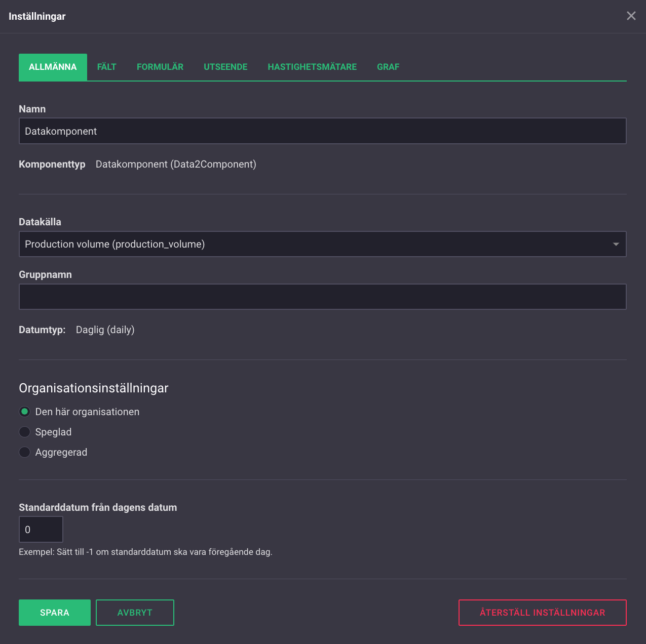646x644 pixels.
Task: Open the Fält tab
Action: [106, 67]
